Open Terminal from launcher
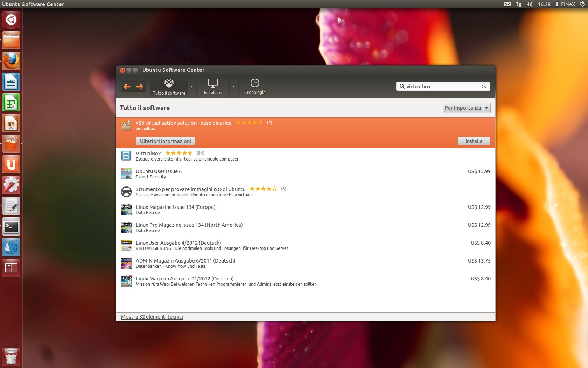 pos(11,226)
